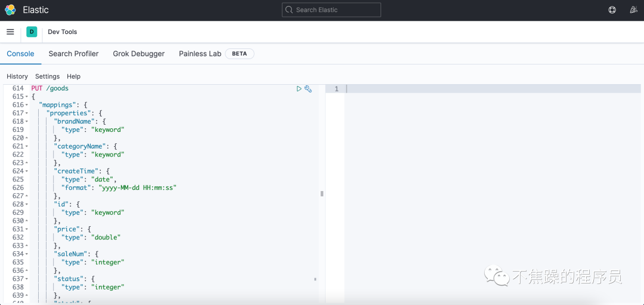
Task: Click line number 614 in the gutter
Action: [x=18, y=88]
